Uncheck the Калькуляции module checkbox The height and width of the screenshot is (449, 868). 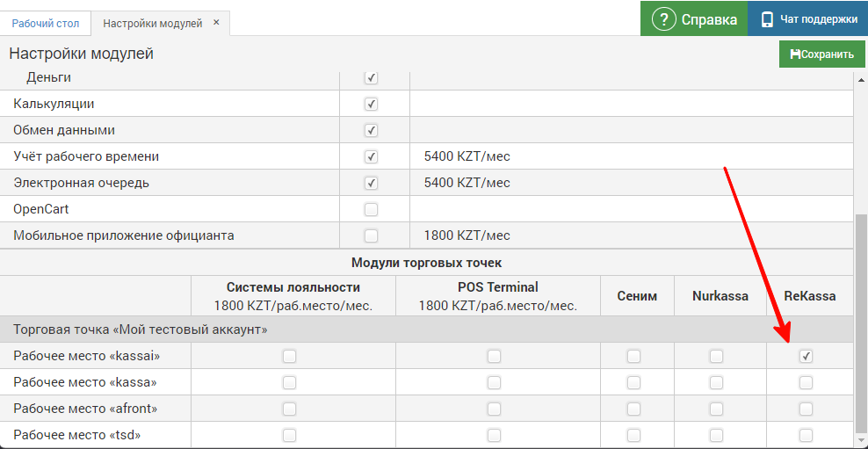(371, 105)
